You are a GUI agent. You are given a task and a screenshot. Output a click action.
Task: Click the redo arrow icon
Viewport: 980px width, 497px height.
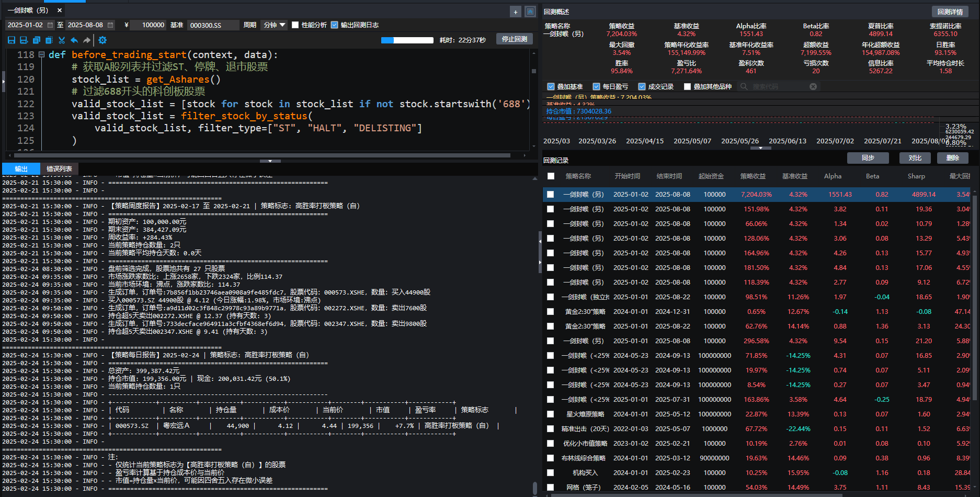[87, 40]
